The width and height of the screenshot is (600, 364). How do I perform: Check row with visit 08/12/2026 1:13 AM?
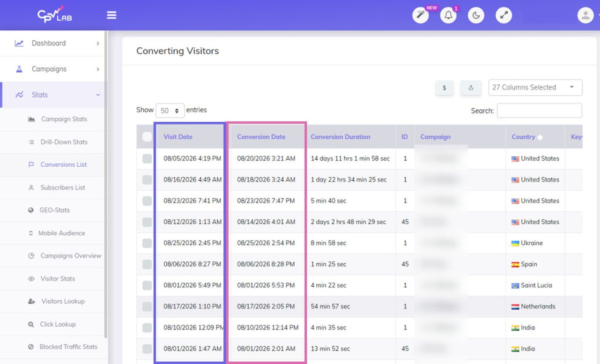click(147, 222)
